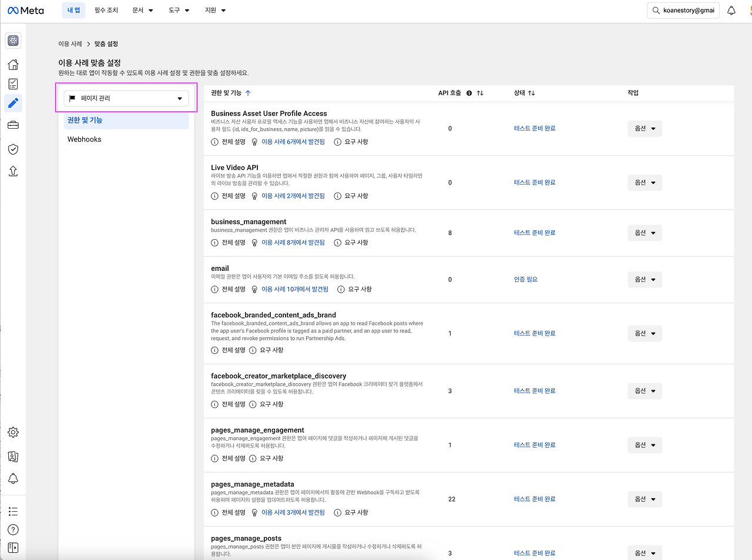Open the app icon in left sidebar
Image resolution: width=752 pixels, height=560 pixels.
pos(13,41)
